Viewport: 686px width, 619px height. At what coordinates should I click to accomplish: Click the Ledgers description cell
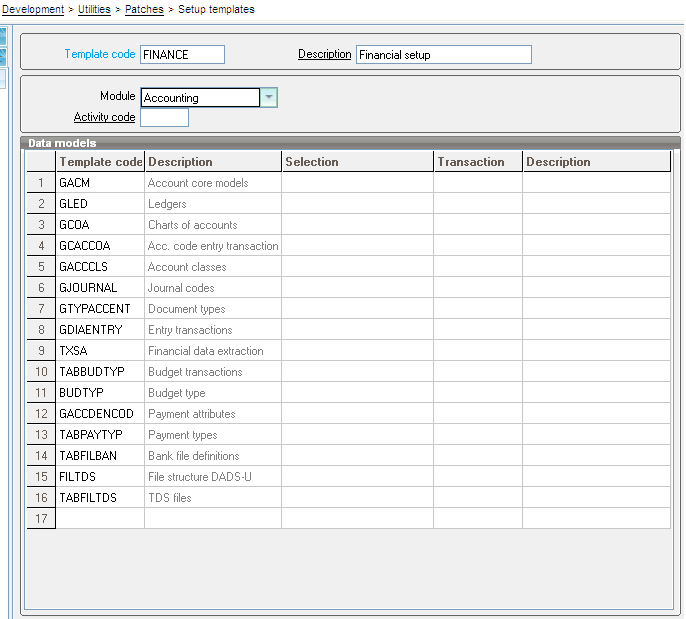[x=213, y=203]
